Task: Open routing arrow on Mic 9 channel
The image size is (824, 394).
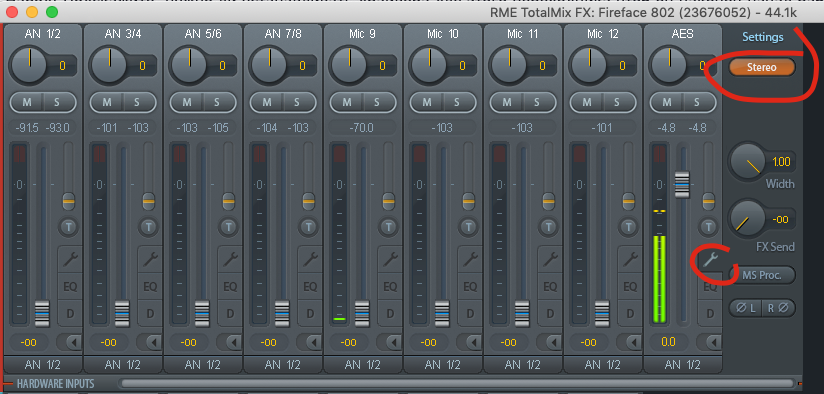Action: coord(388,343)
